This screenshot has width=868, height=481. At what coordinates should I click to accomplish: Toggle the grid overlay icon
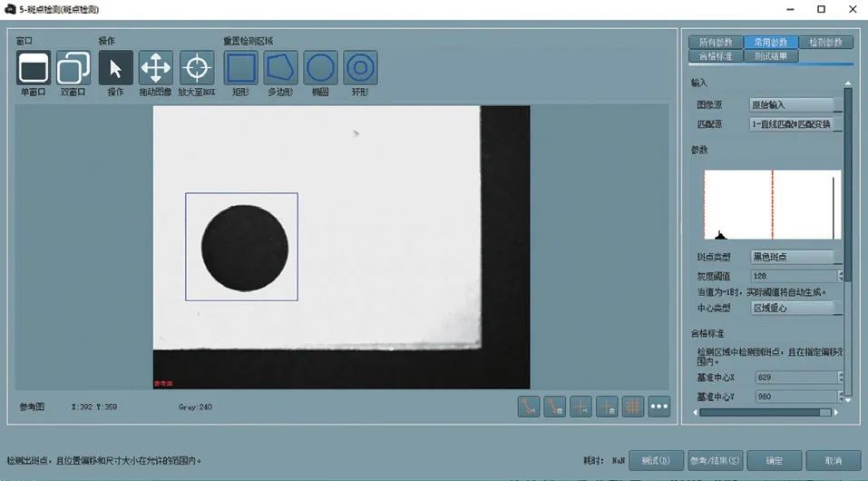633,407
